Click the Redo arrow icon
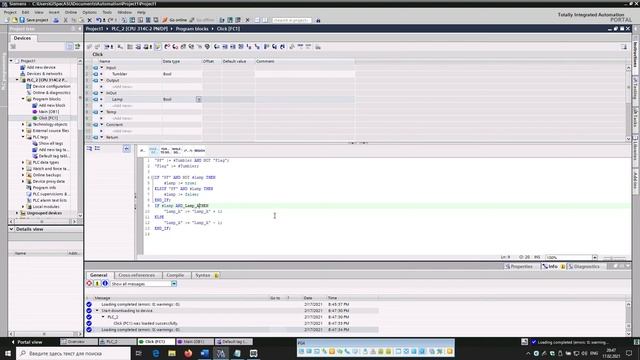 [110, 20]
